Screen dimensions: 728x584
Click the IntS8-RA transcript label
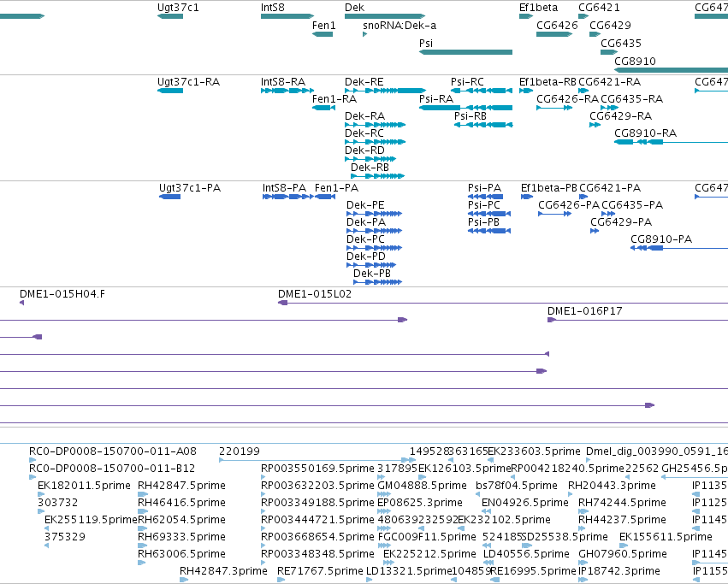click(x=283, y=82)
